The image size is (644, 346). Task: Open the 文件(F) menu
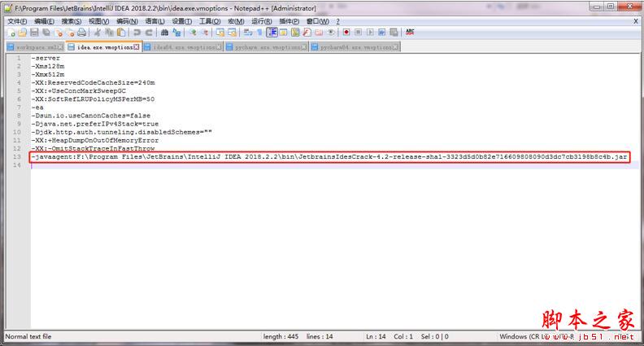pyautogui.click(x=17, y=21)
